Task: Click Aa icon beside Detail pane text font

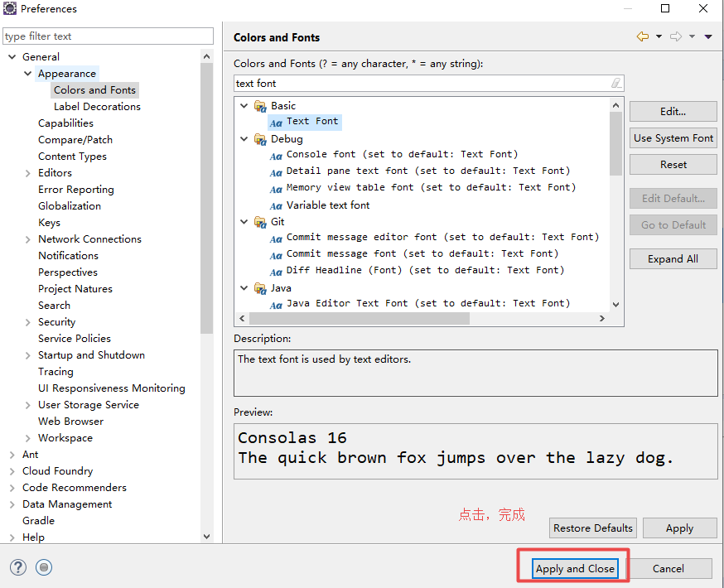Action: point(276,173)
